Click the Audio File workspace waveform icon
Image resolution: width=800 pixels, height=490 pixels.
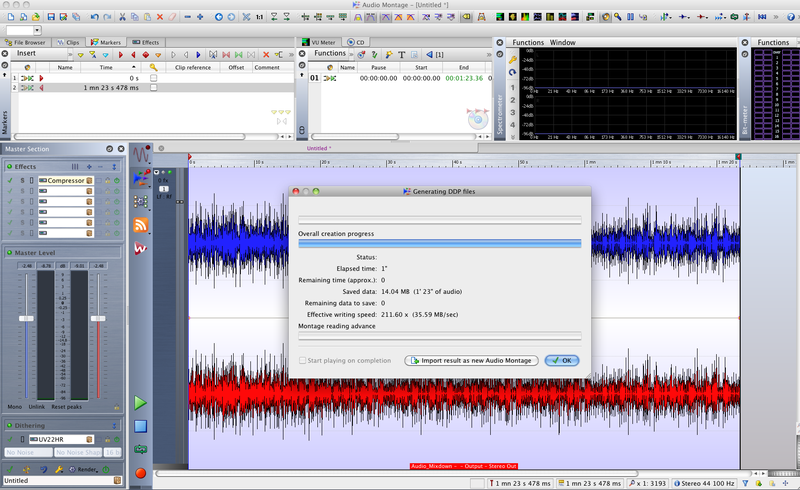tap(141, 154)
